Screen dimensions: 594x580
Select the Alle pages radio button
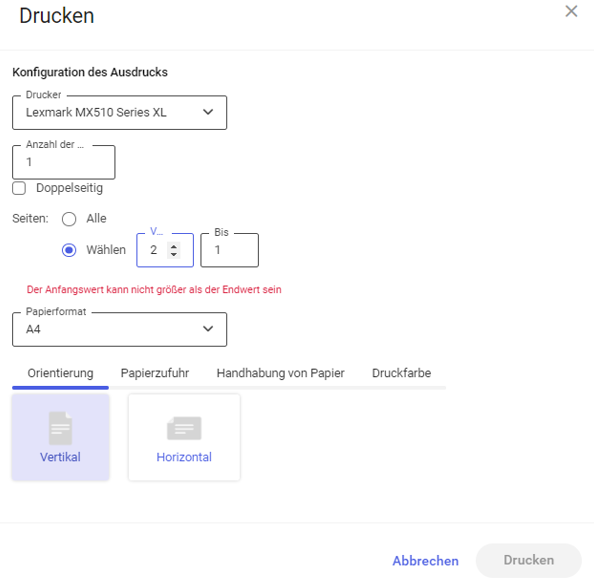(x=69, y=219)
